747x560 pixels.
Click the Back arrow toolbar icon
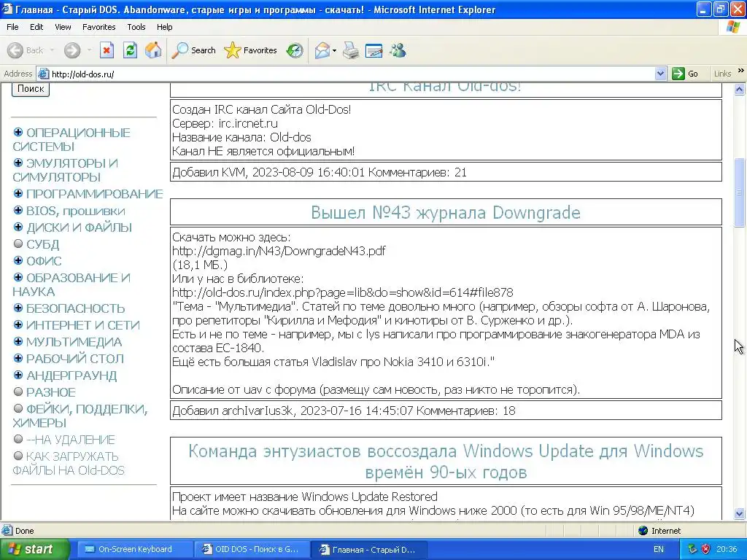(15, 50)
